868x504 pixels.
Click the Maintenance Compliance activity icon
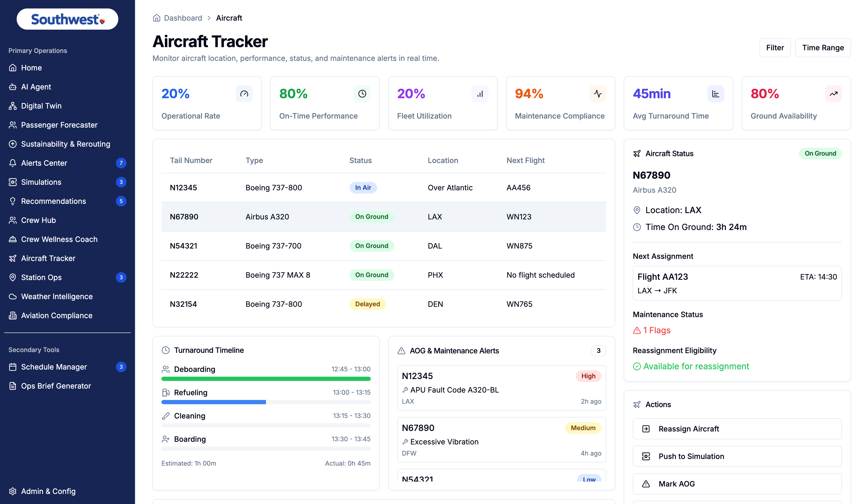(x=598, y=94)
